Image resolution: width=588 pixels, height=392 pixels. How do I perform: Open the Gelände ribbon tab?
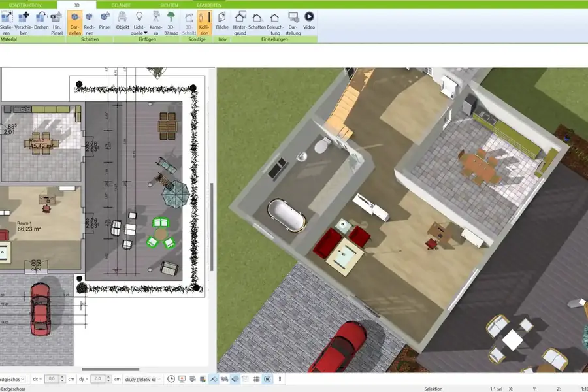pyautogui.click(x=121, y=5)
